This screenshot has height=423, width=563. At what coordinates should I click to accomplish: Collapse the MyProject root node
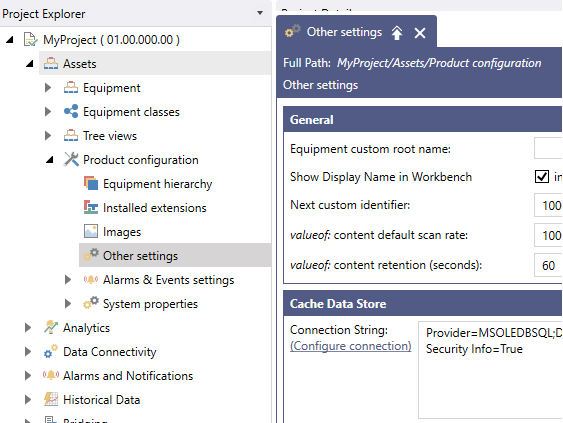tap(10, 40)
